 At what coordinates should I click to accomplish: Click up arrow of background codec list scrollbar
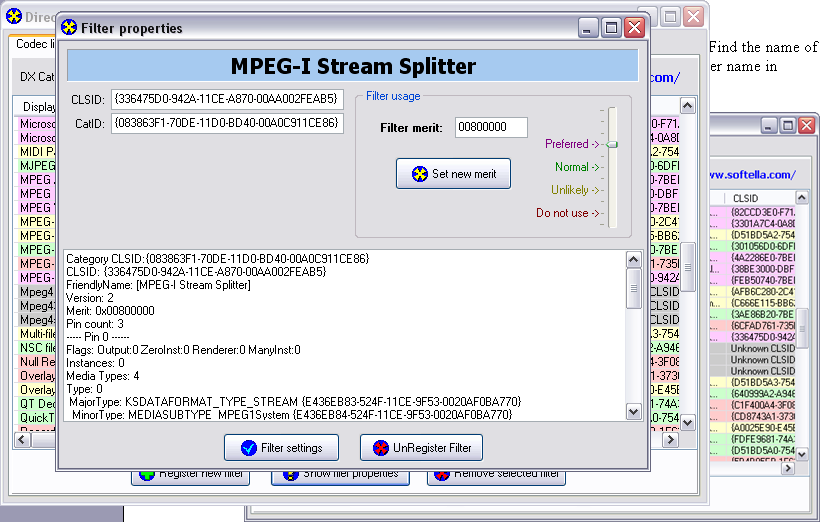click(x=688, y=106)
